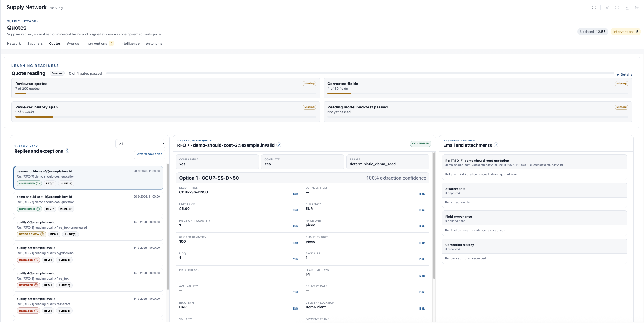Toggle the fullscreen expand icon
Viewport: 644px width, 323px height.
click(x=617, y=8)
